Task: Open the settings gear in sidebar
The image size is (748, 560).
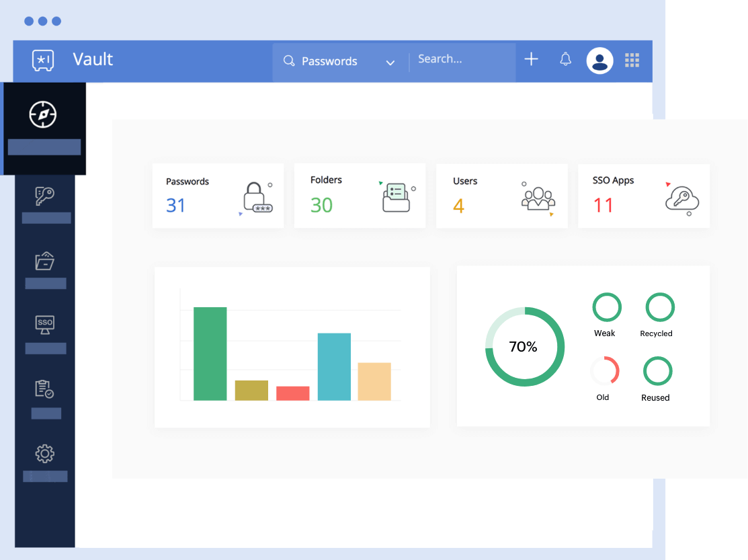Action: 44,454
